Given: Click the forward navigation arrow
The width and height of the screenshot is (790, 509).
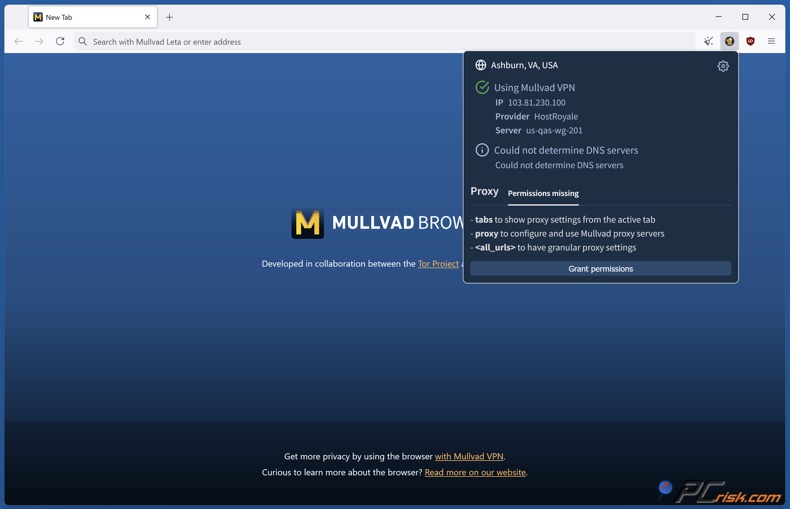Looking at the screenshot, I should pos(39,41).
